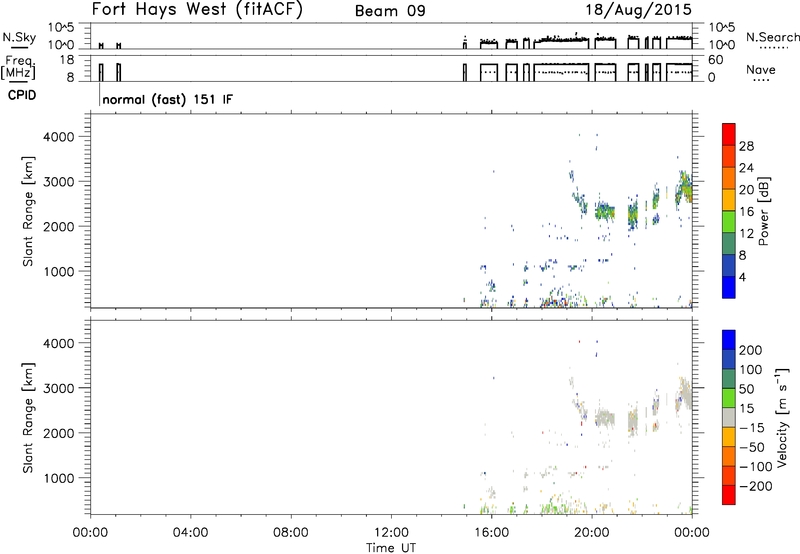
Task: Click the power scatter cluster near 20:30 UT
Action: (x=606, y=211)
